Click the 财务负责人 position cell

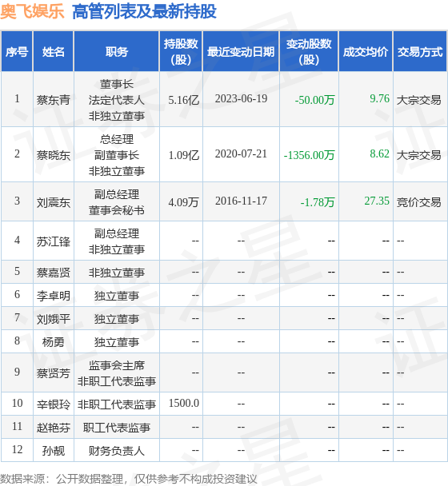(117, 451)
